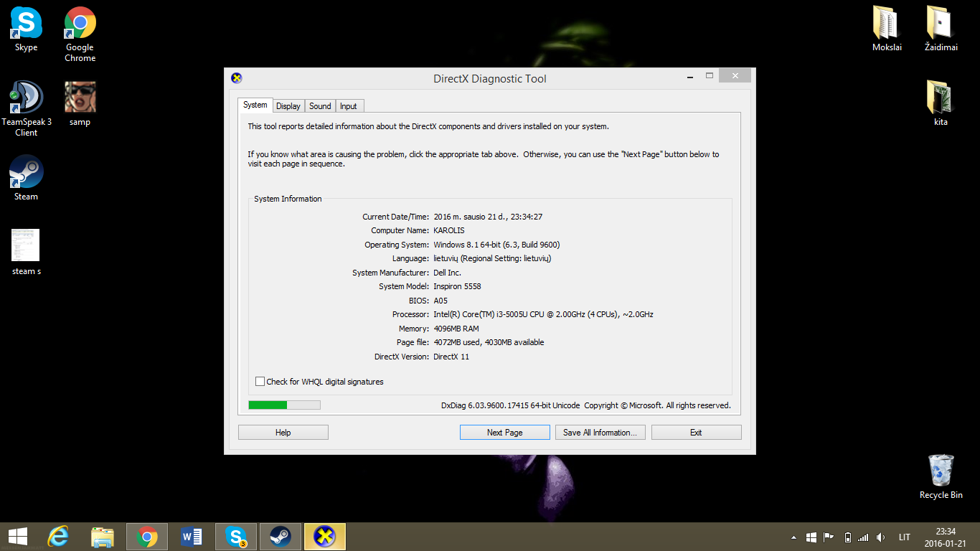Screen dimensions: 980x551
Task: Open Internet Explorer from the taskbar
Action: pyautogui.click(x=58, y=537)
